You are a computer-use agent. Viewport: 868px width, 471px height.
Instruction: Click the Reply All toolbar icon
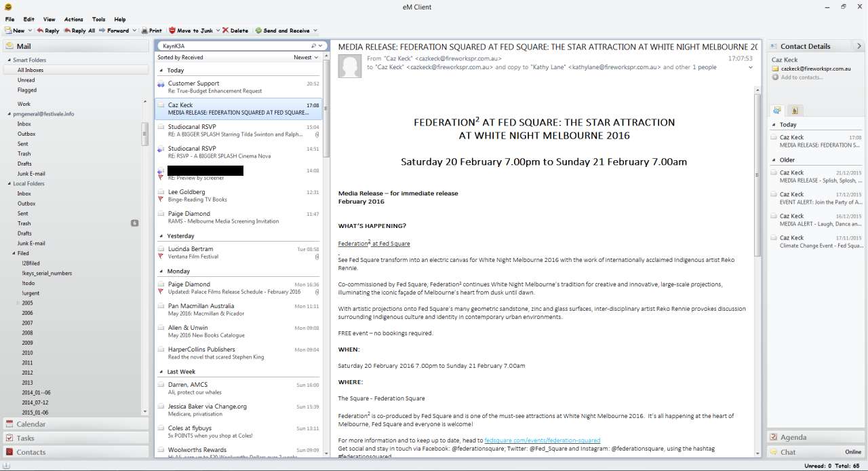click(x=67, y=31)
